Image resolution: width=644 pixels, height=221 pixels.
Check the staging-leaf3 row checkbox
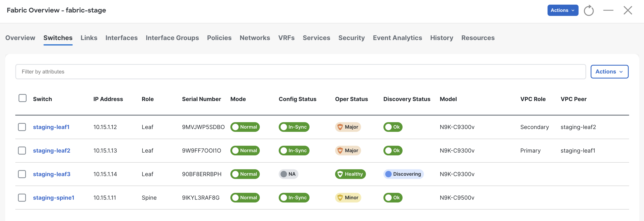point(22,174)
